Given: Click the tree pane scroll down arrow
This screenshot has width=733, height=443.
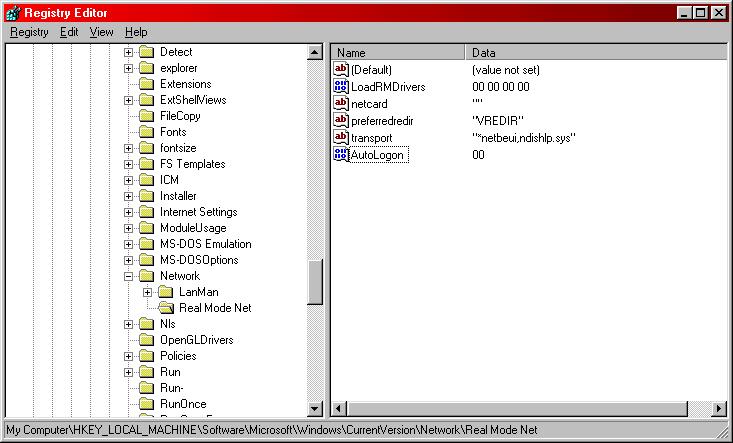Looking at the screenshot, I should [x=315, y=408].
